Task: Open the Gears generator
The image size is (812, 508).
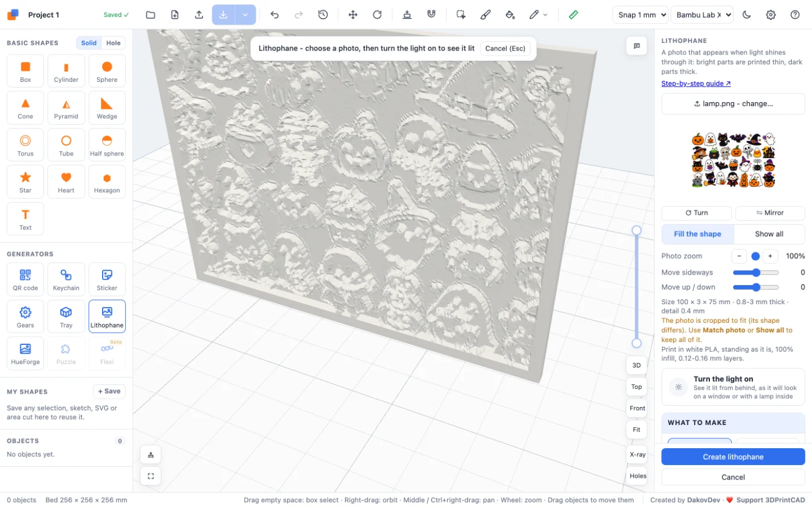Action: tap(26, 316)
